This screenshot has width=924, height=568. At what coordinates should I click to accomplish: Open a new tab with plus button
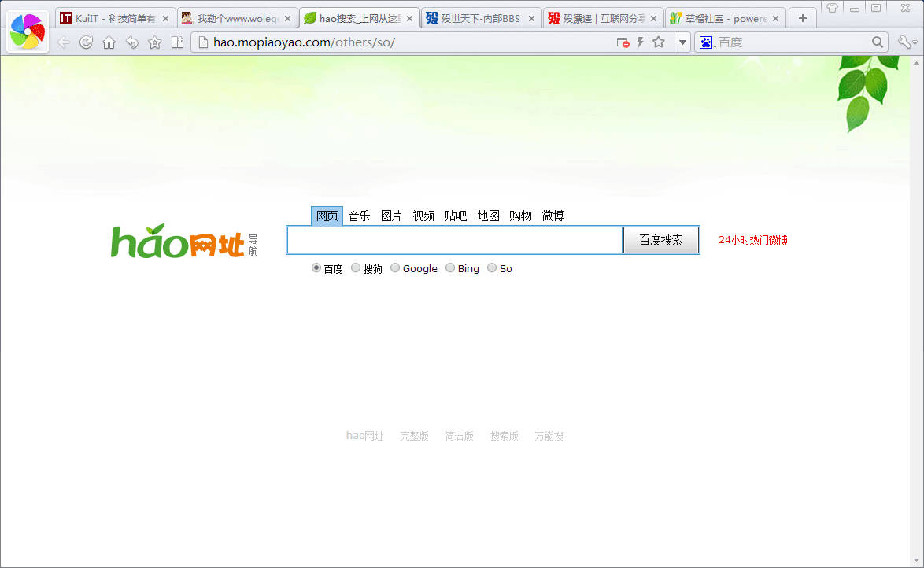(x=803, y=18)
